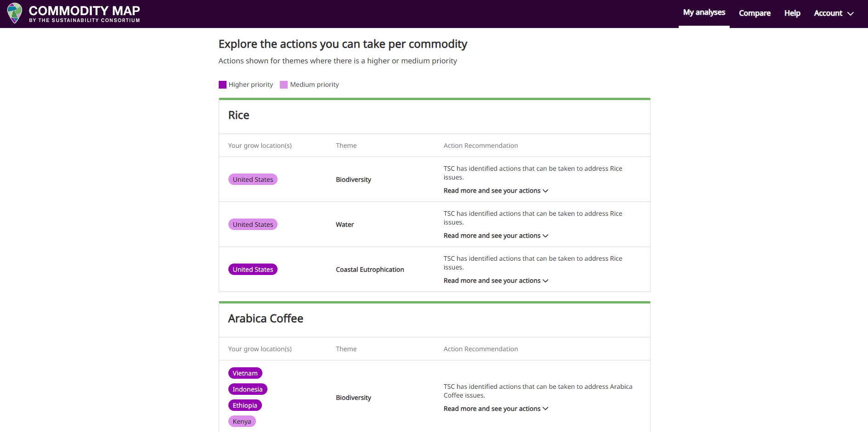Click the Coastal Eutrophication theme text

pyautogui.click(x=370, y=269)
